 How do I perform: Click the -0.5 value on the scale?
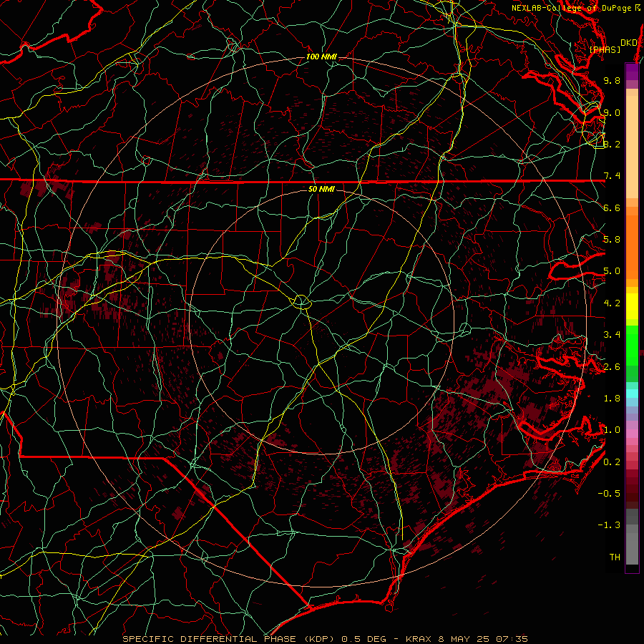(x=609, y=494)
